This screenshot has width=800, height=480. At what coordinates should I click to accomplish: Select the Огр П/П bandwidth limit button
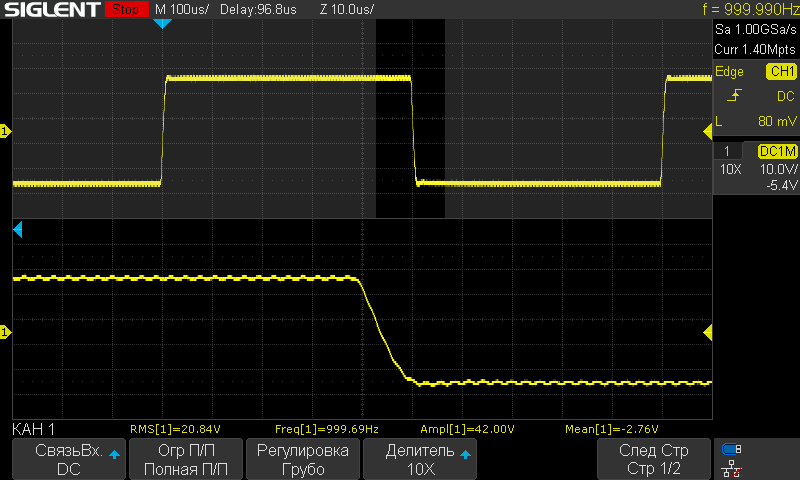click(186, 459)
